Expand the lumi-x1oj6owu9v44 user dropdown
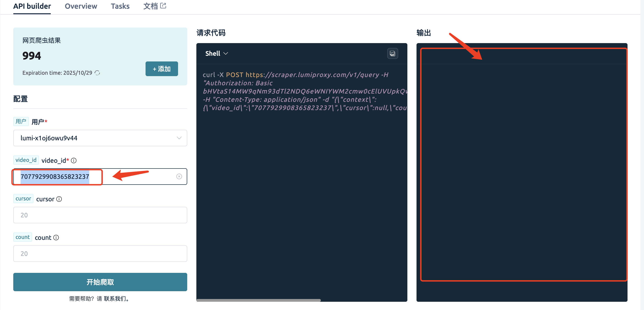The image size is (644, 310). tap(100, 138)
